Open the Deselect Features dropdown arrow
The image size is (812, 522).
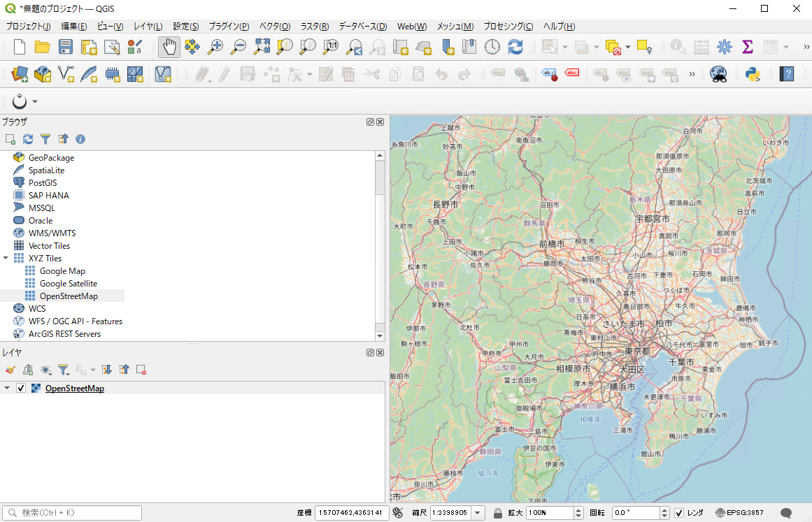(628, 47)
